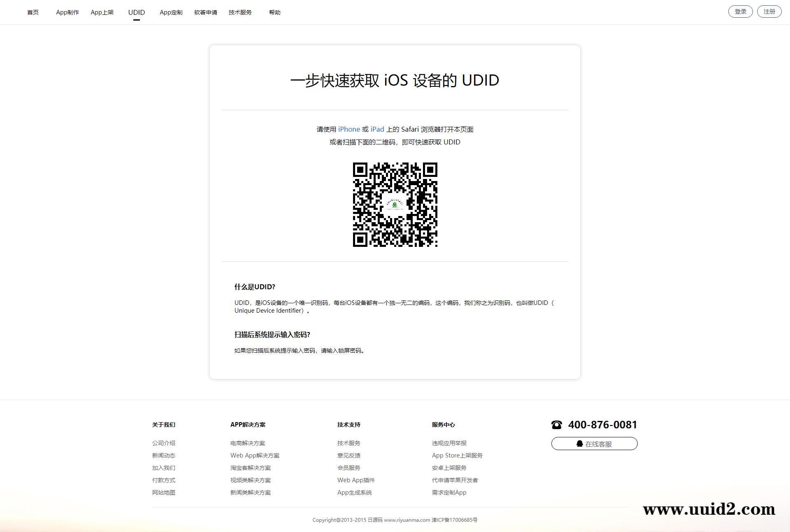
Task: Click the 注册 register button
Action: point(769,11)
